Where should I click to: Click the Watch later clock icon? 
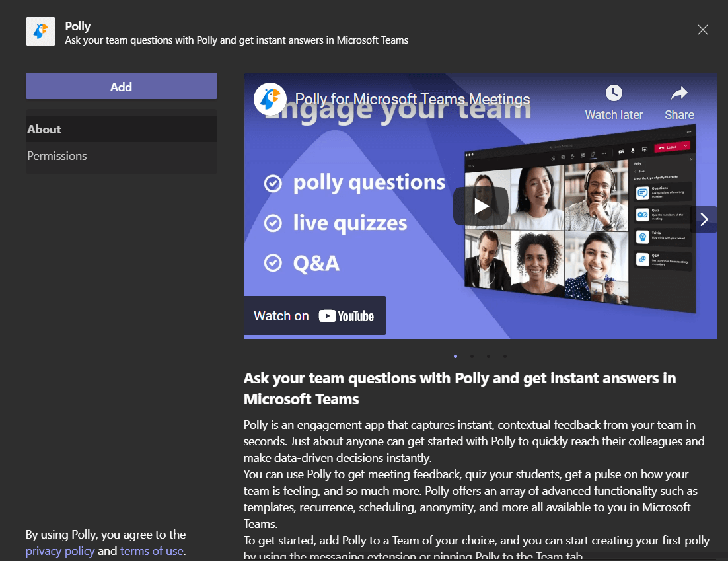(614, 93)
